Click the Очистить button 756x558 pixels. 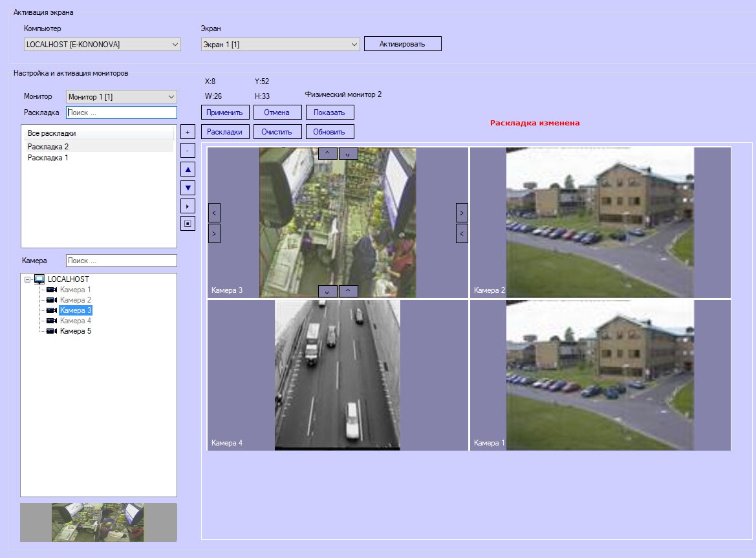pyautogui.click(x=277, y=132)
